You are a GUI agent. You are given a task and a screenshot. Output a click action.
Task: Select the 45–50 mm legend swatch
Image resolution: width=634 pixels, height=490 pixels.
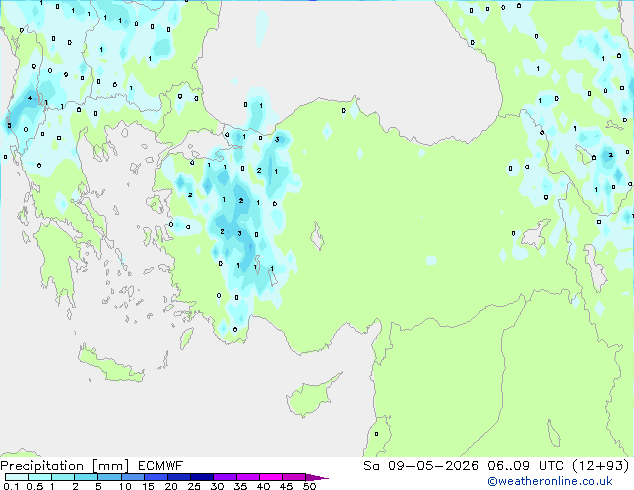point(294,477)
